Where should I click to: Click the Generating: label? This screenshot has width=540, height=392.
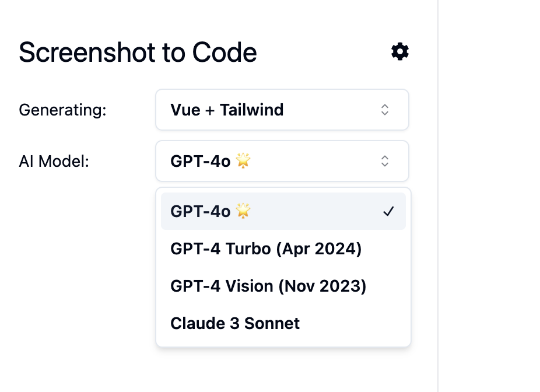point(62,110)
